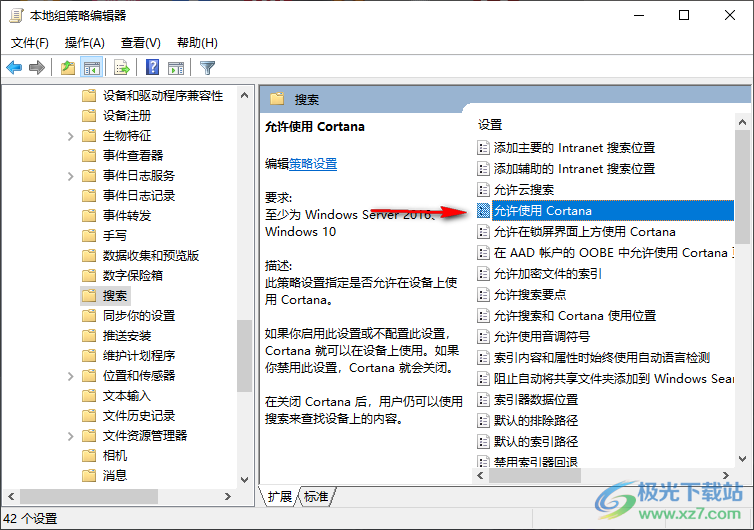Click the tree pane vertical scrollbar thumb
Image resolution: width=754 pixels, height=530 pixels.
[x=244, y=355]
